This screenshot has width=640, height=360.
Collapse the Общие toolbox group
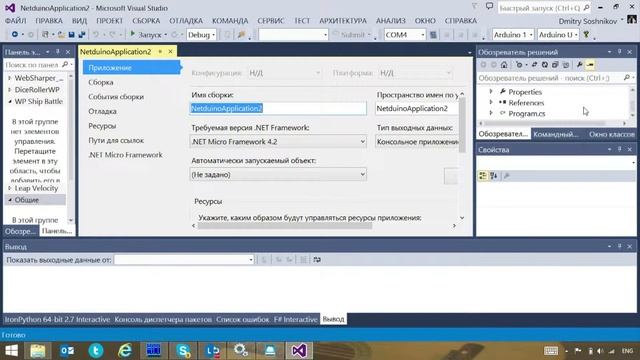tap(9, 200)
